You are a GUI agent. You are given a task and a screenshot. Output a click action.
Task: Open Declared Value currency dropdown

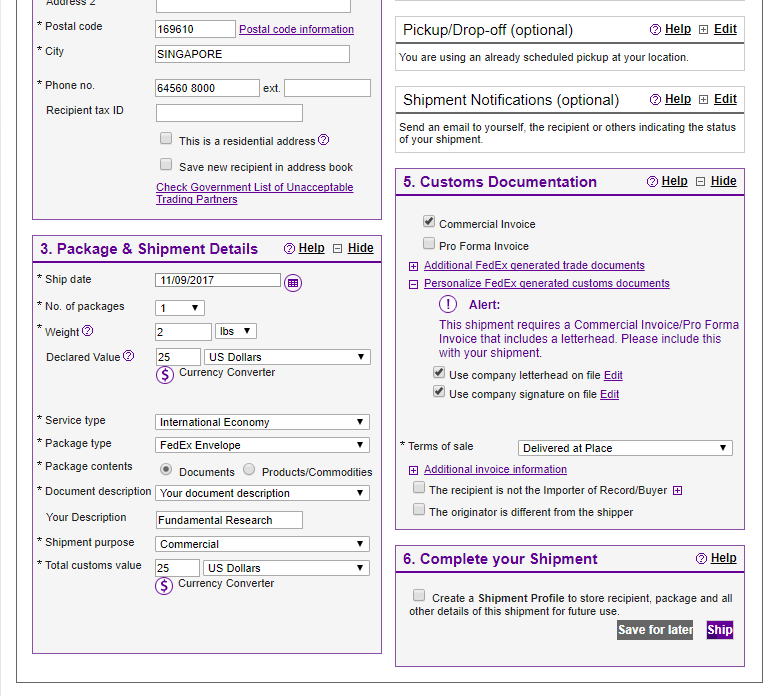(x=287, y=357)
